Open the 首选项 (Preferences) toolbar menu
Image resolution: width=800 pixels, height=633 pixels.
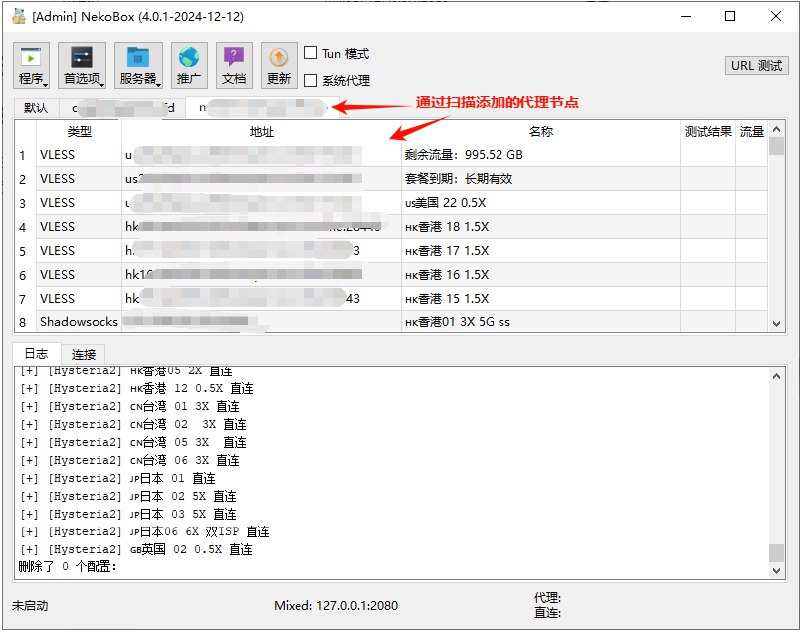[81, 66]
